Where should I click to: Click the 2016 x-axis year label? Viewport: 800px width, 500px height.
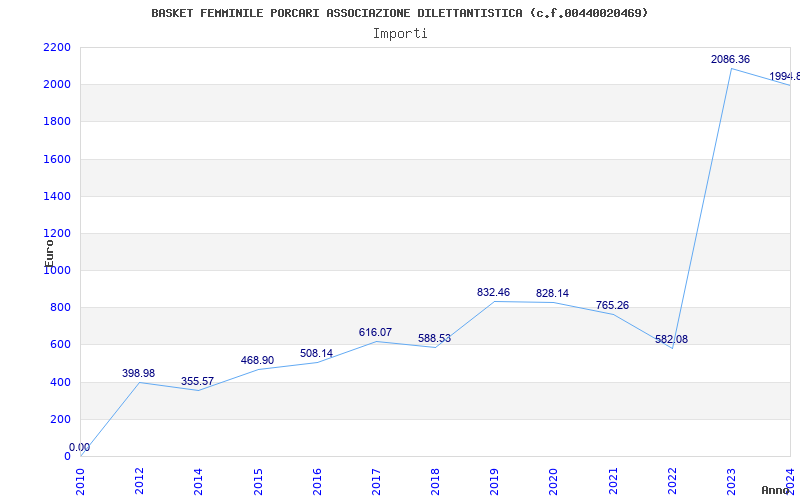pyautogui.click(x=317, y=482)
